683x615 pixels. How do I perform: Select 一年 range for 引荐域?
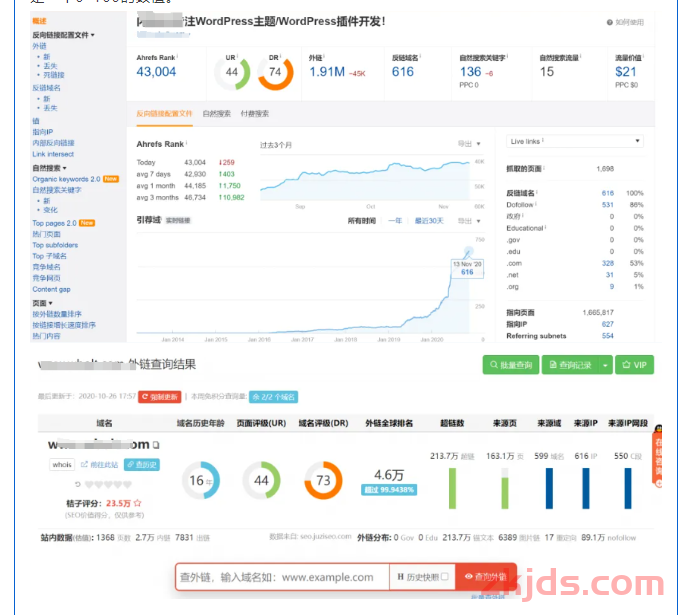point(395,221)
